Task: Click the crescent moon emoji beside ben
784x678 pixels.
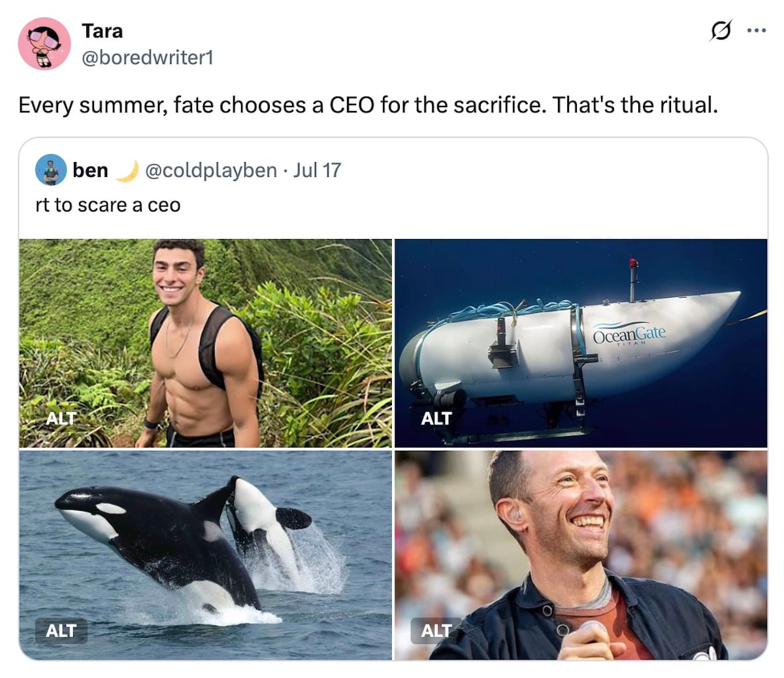Action: (x=127, y=170)
